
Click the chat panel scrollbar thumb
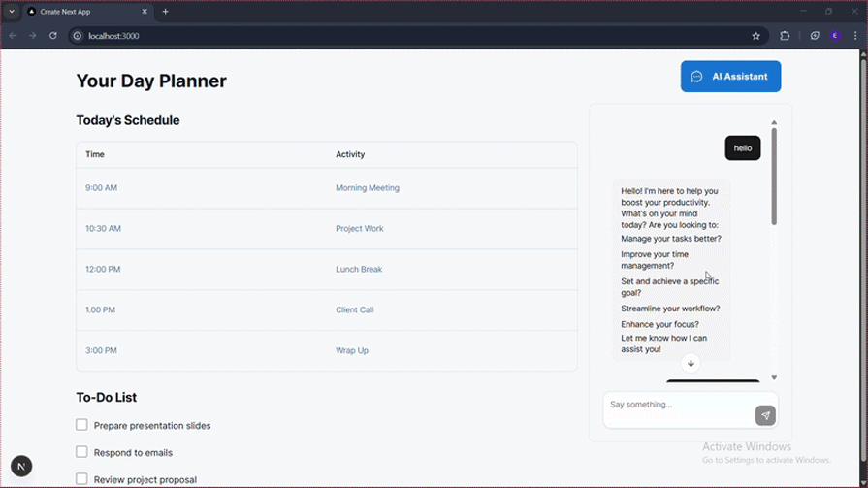pyautogui.click(x=774, y=175)
